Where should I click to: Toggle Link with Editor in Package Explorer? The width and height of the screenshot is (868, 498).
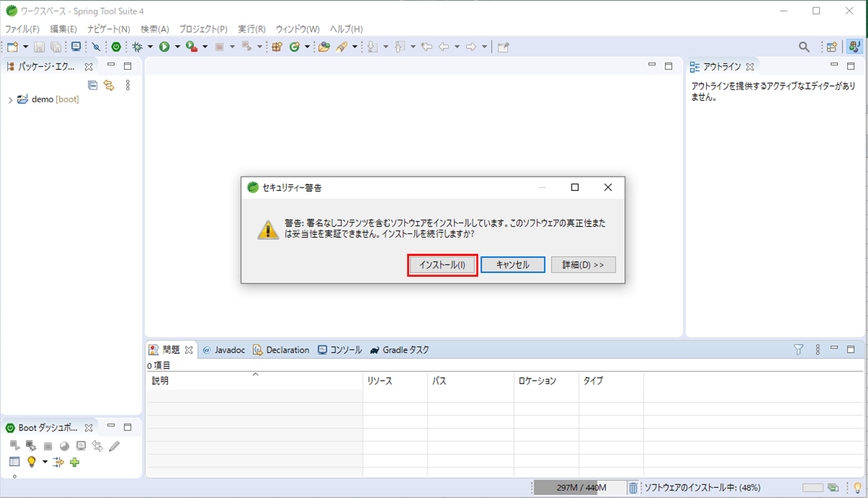point(109,85)
